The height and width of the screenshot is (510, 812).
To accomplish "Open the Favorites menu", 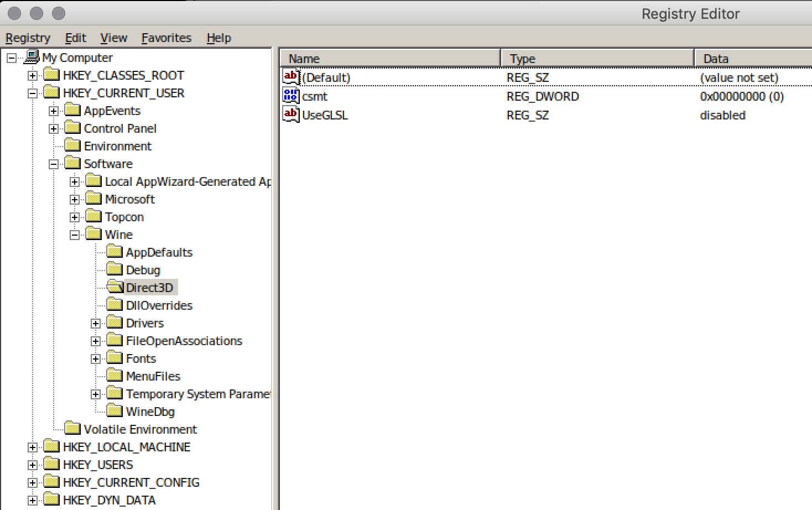I will [166, 38].
